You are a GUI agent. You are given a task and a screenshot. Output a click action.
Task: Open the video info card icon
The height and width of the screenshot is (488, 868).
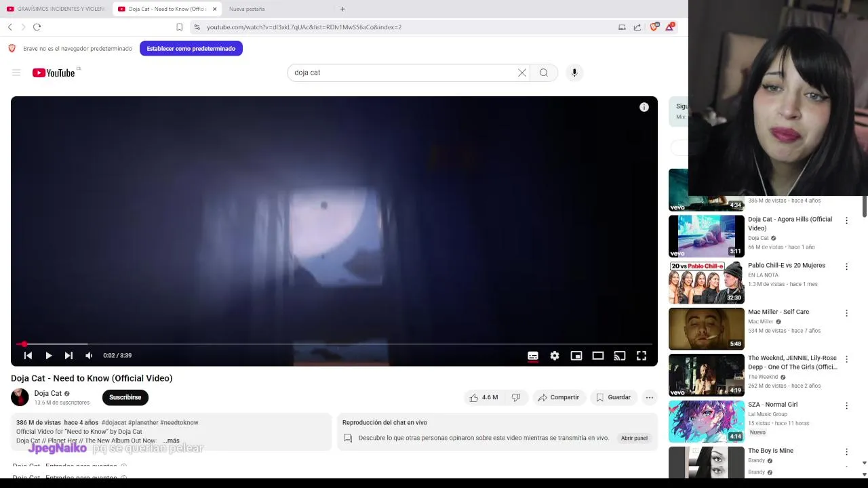coord(644,107)
